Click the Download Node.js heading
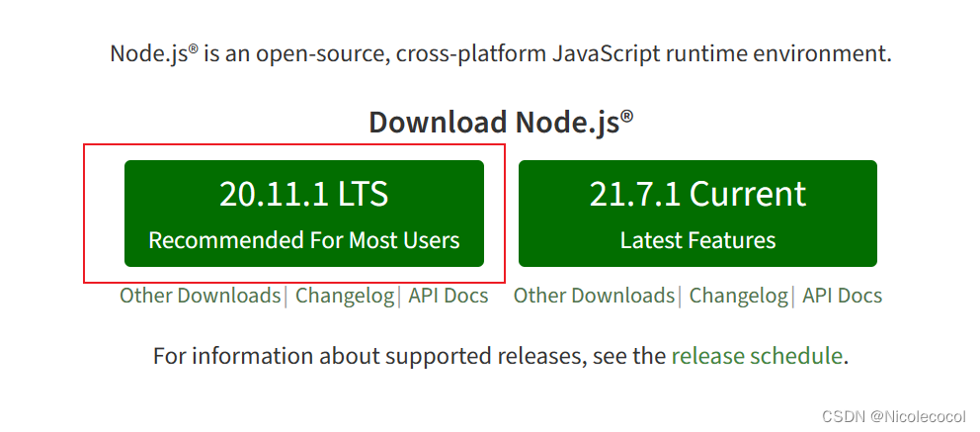Image resolution: width=980 pixels, height=432 pixels. 501,122
